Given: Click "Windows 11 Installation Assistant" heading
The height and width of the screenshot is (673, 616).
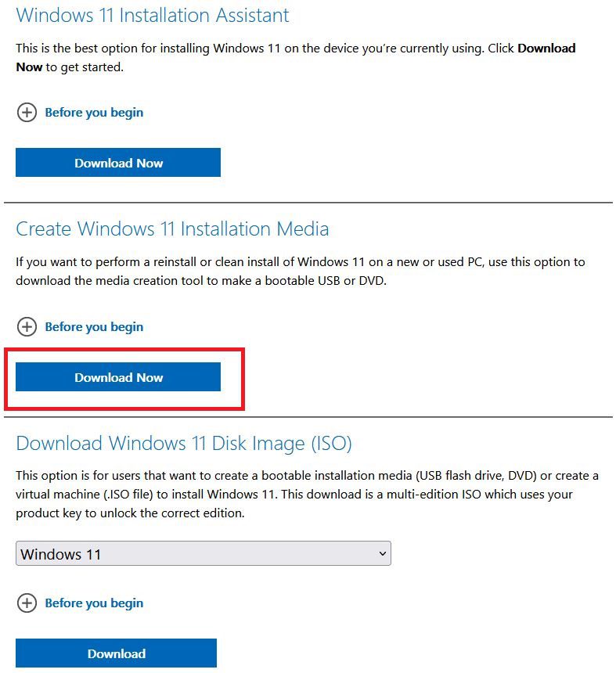Looking at the screenshot, I should pyautogui.click(x=153, y=15).
